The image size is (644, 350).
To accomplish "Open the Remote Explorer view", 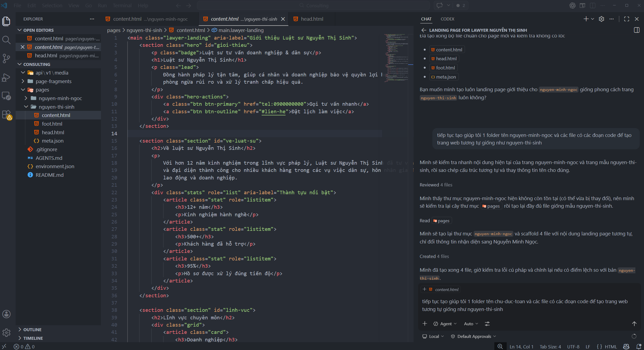I will pyautogui.click(x=6, y=96).
